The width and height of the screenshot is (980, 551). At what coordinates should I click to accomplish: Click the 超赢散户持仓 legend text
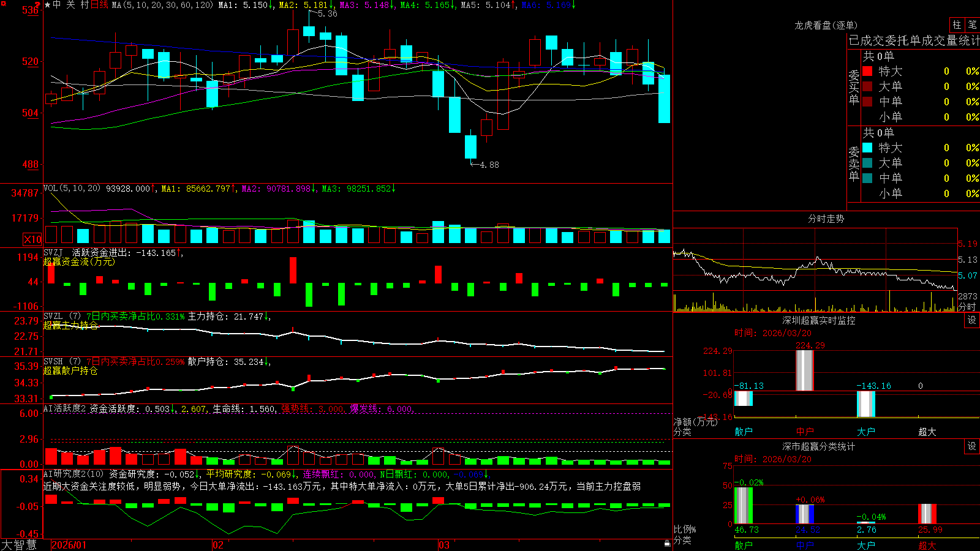70,370
